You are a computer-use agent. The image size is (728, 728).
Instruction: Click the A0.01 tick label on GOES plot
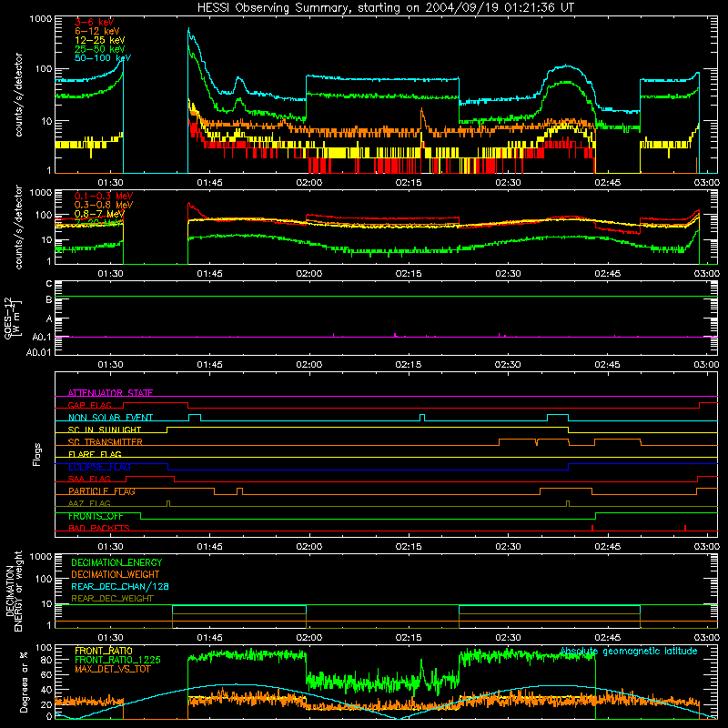(x=39, y=352)
